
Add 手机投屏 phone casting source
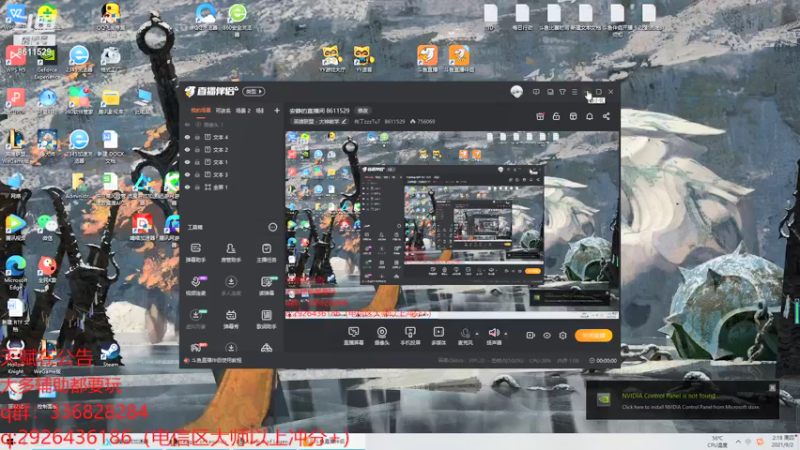pyautogui.click(x=410, y=336)
